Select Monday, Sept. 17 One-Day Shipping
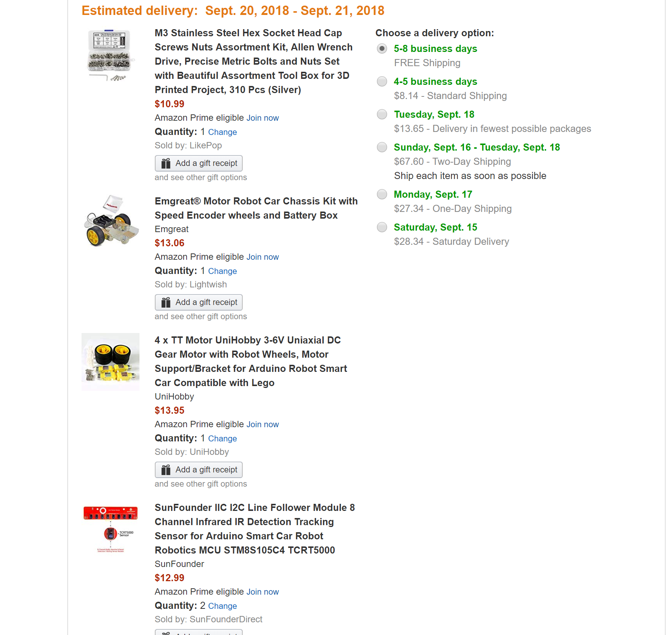Viewport: 672px width, 635px height. tap(382, 194)
